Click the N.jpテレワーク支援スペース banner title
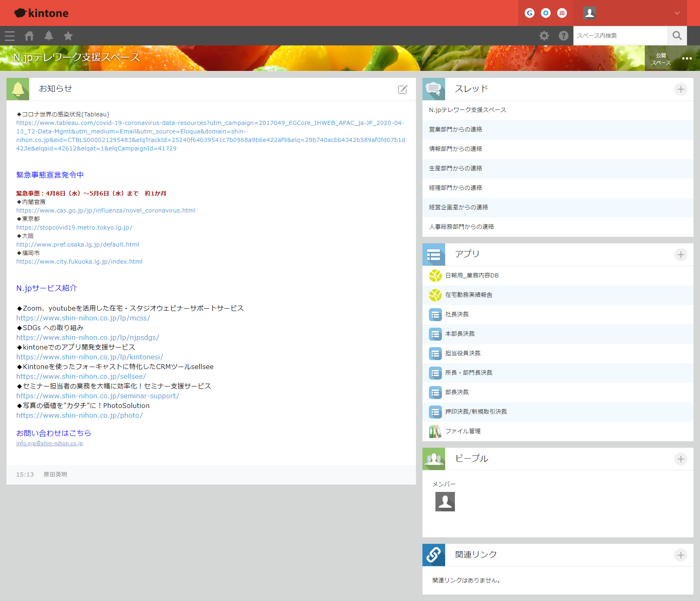 click(76, 57)
